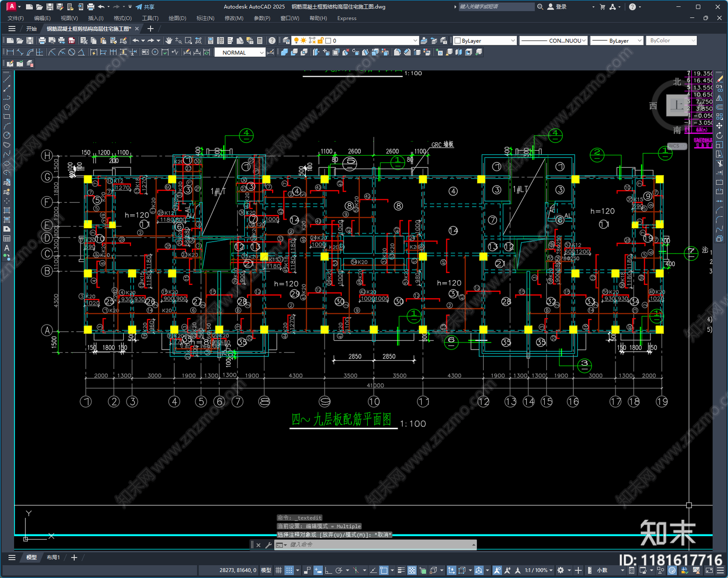Toggle snap mode in status bar
This screenshot has width=728, height=578.
pos(289,570)
